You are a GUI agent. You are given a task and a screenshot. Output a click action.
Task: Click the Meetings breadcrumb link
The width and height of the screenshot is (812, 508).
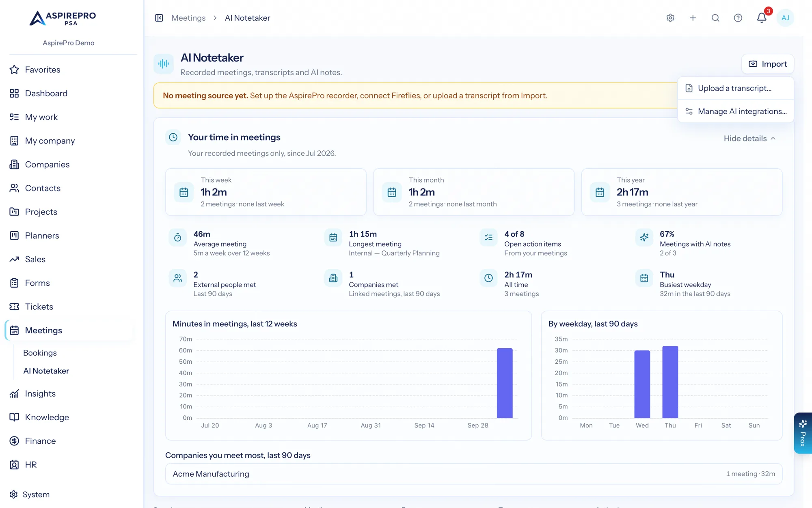click(188, 18)
